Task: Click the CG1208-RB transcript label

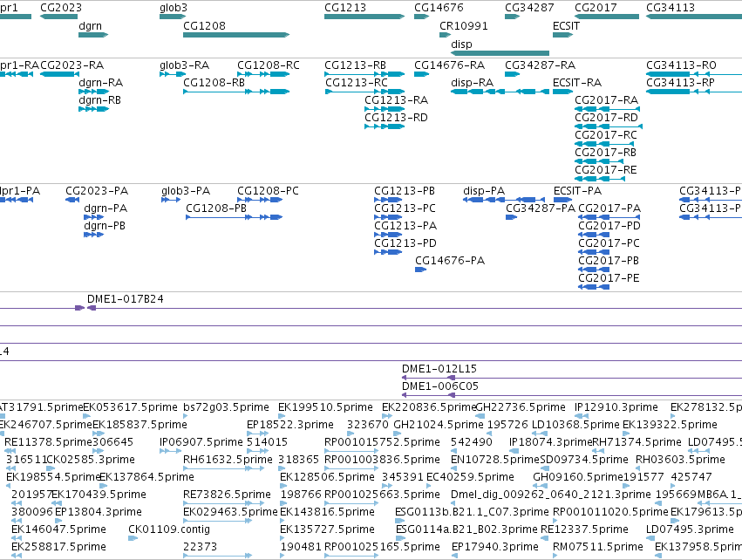Action: pos(214,83)
